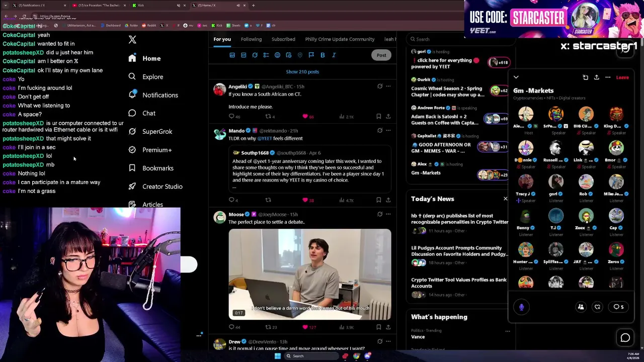Switch to the Following tab
This screenshot has width=644, height=362.
251,39
